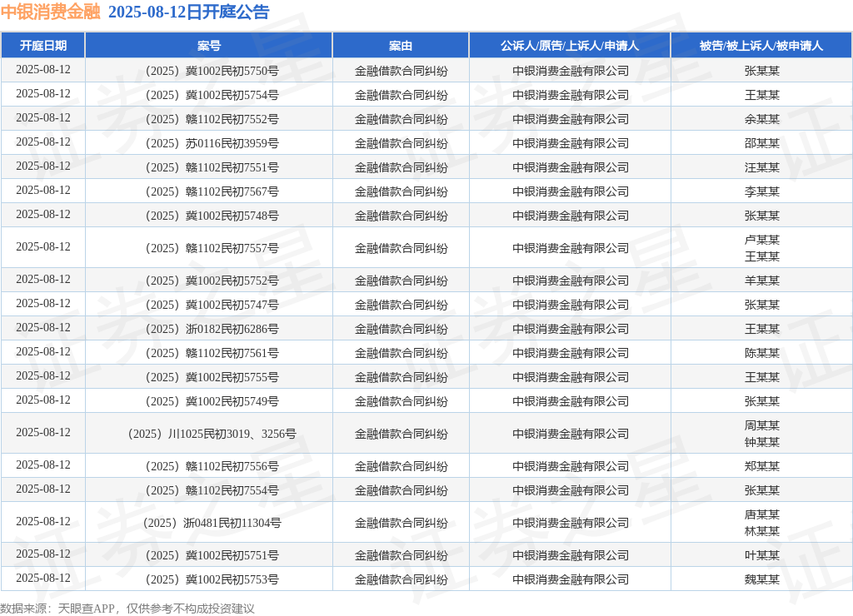Select case number 冀1002民初5754号
Image resolution: width=853 pixels, height=616 pixels.
tap(212, 95)
